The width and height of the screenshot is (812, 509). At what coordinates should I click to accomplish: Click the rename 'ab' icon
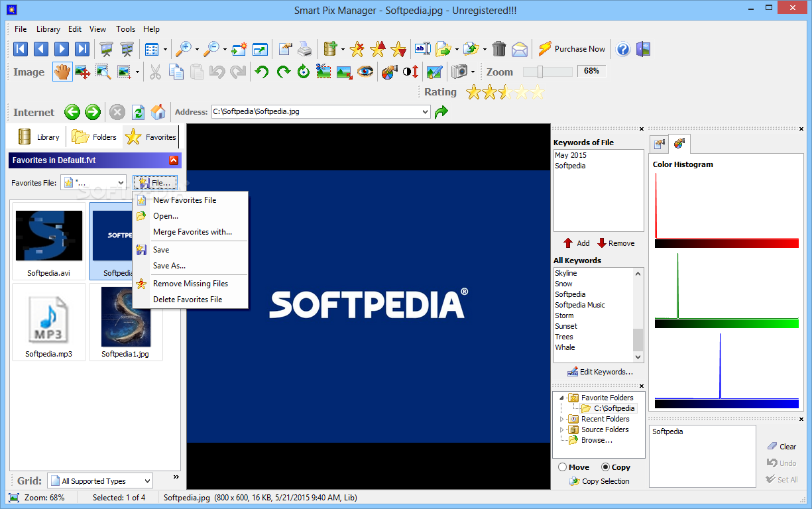[x=422, y=49]
